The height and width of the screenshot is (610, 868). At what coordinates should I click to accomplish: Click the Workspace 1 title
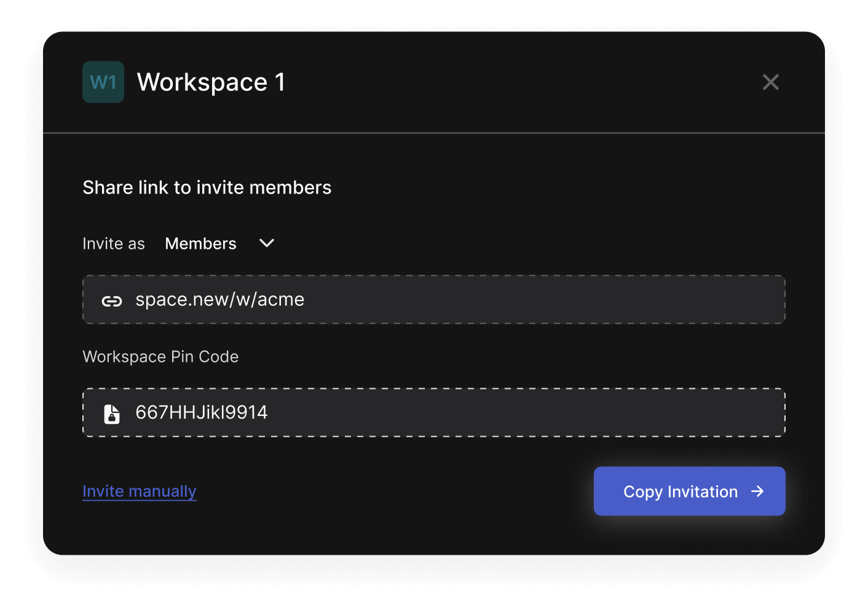(211, 82)
